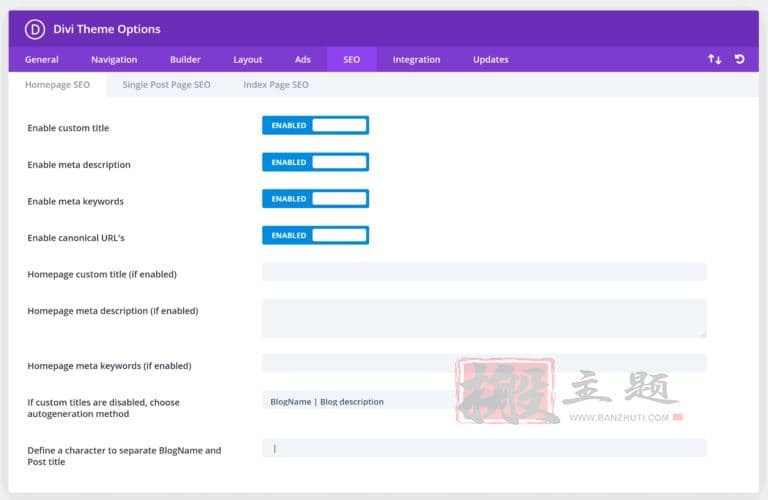Click the Homepage meta keywords input field
This screenshot has height=500, width=768.
(484, 363)
